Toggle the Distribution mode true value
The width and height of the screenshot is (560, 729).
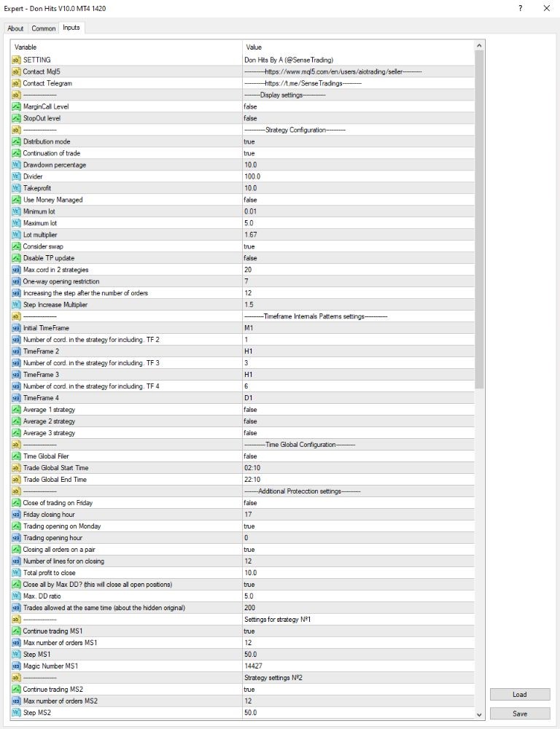(x=358, y=141)
